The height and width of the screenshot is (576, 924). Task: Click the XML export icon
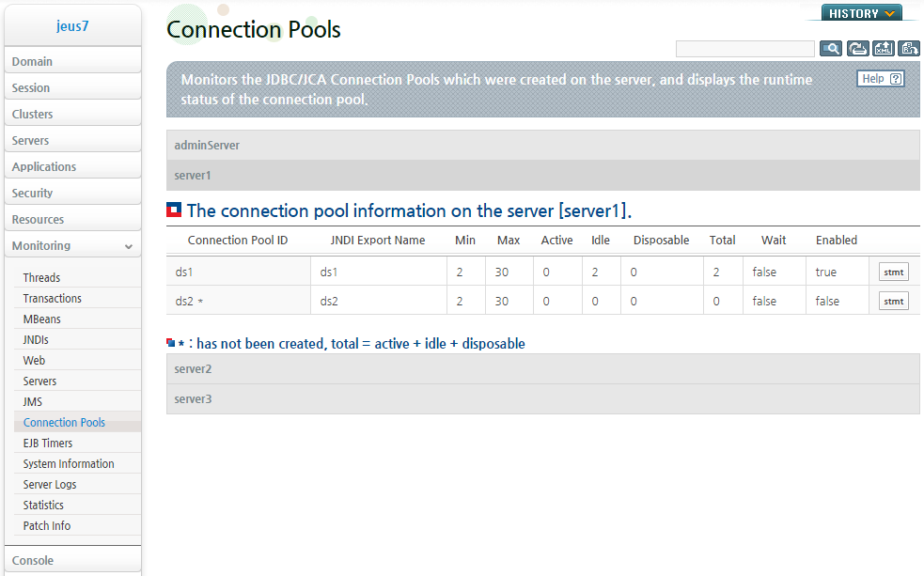click(884, 48)
